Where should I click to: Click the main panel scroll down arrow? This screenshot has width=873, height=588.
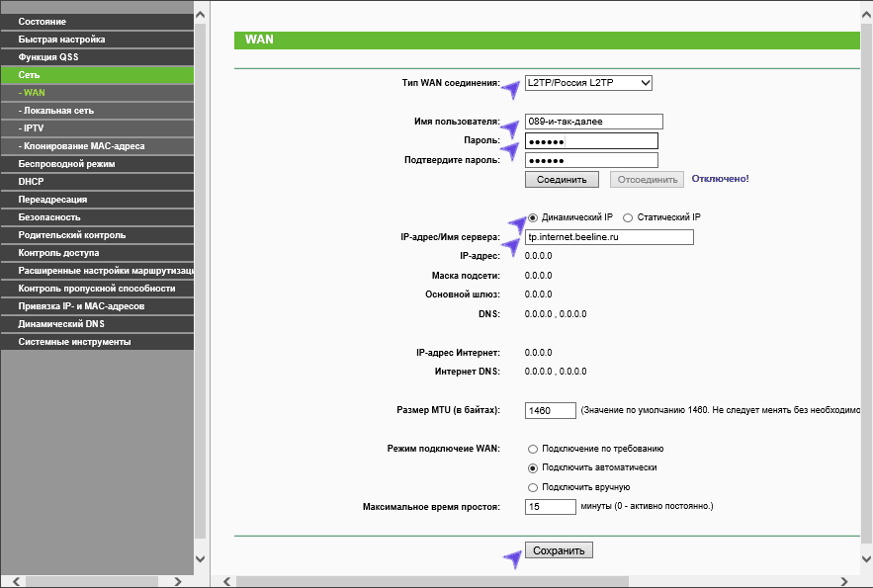coord(864,559)
